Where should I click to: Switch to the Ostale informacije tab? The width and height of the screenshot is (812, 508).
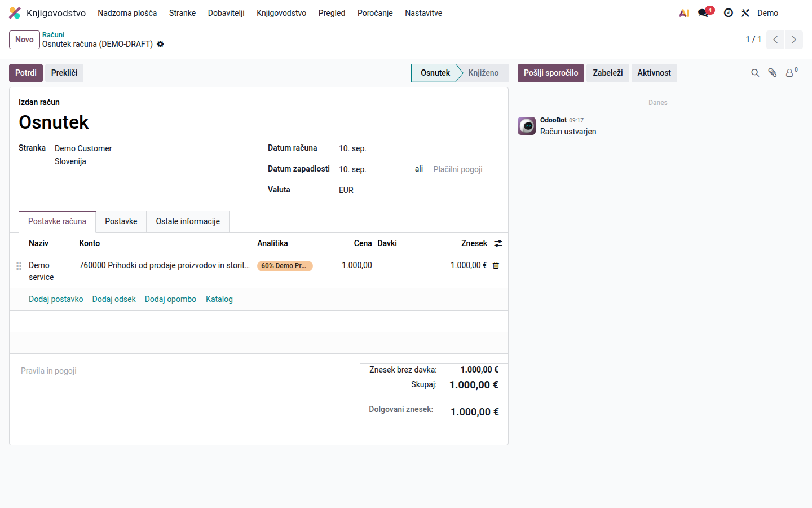(188, 221)
